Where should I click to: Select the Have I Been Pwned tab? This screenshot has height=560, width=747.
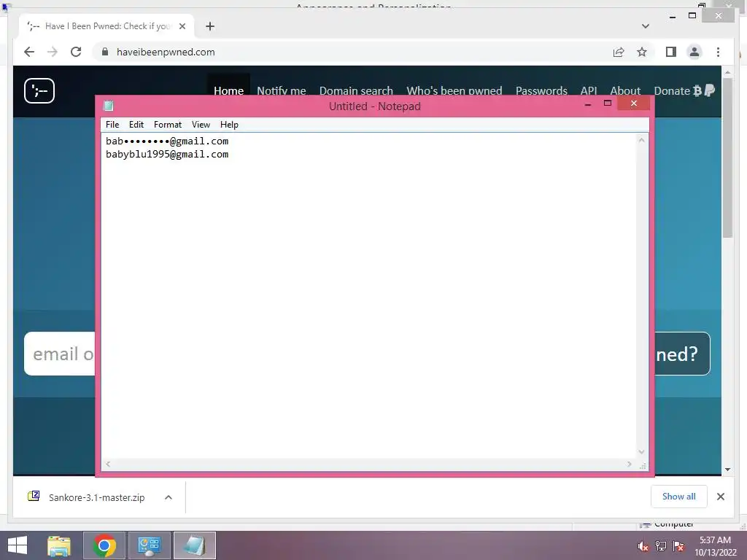point(106,26)
